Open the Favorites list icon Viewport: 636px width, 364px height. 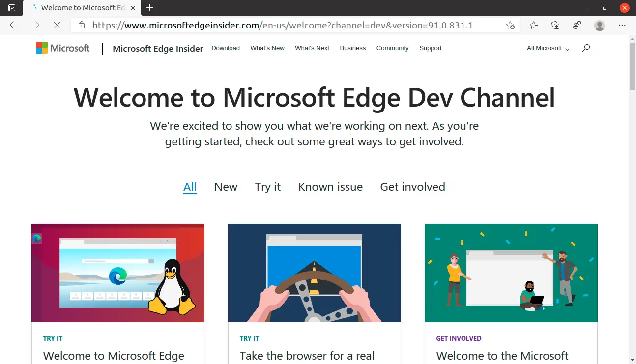(x=534, y=25)
